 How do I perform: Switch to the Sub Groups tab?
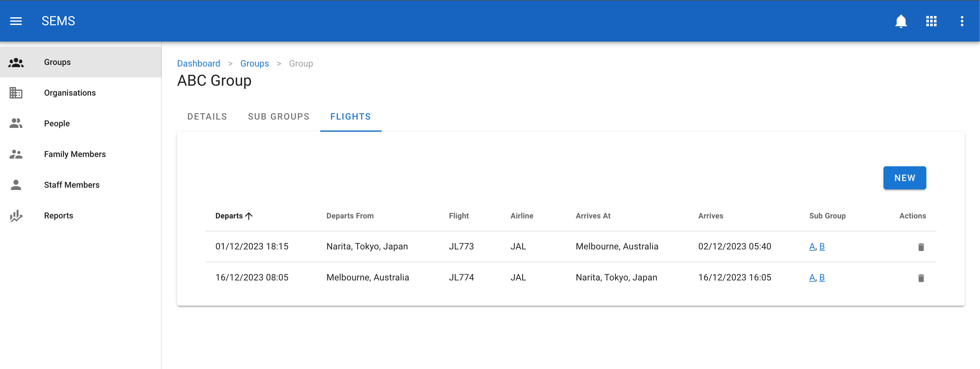(x=278, y=117)
